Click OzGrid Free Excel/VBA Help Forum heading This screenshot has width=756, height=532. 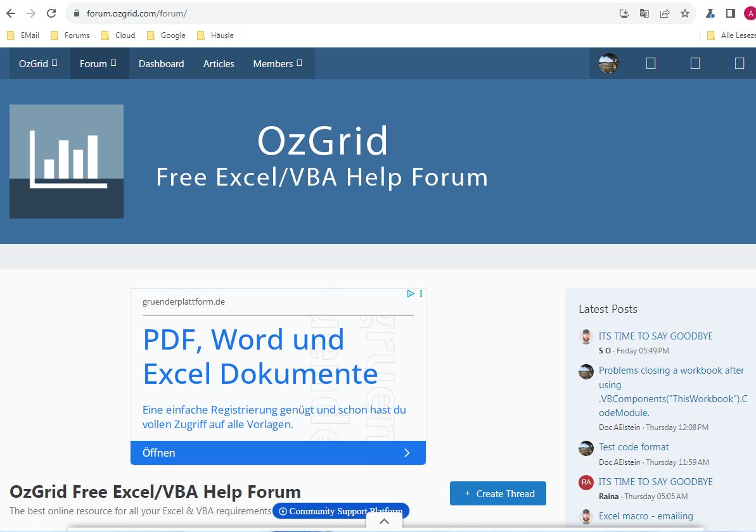[x=155, y=491]
